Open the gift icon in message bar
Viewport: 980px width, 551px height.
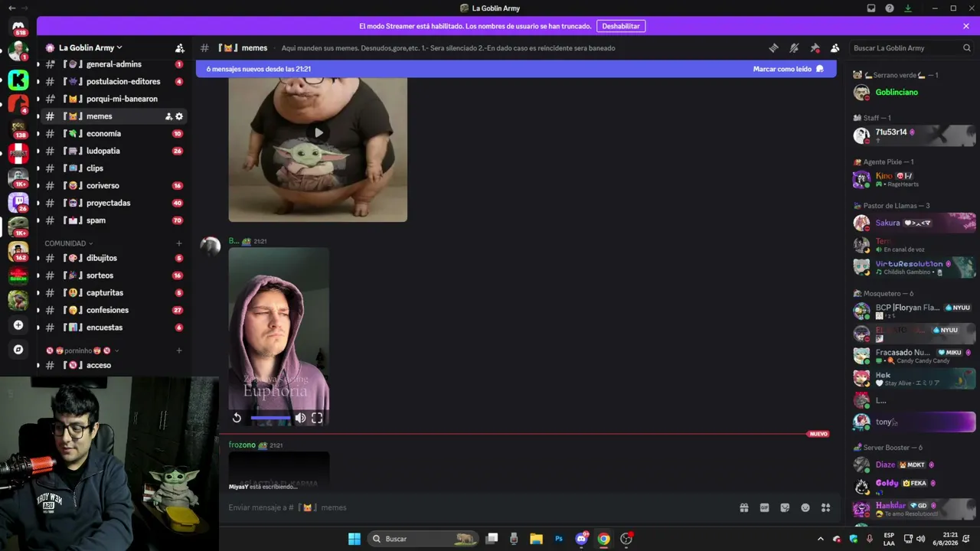point(743,507)
